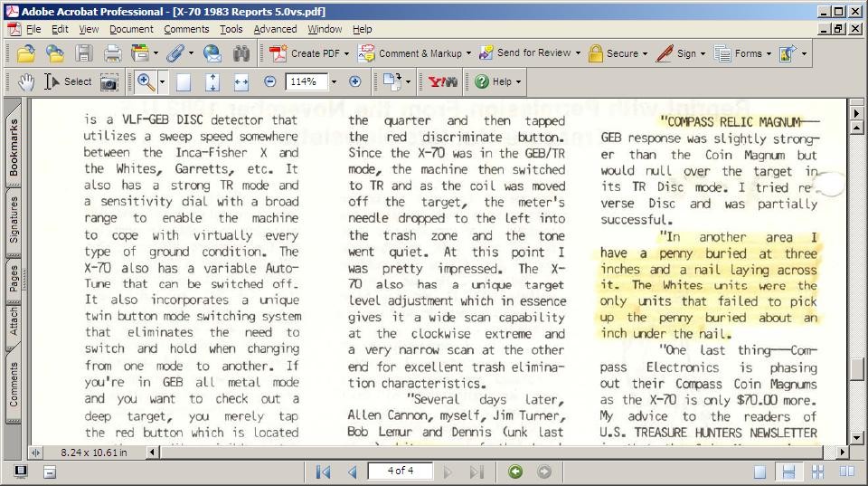Image resolution: width=868 pixels, height=486 pixels.
Task: Toggle the full screen view icon in status bar
Action: (21, 472)
